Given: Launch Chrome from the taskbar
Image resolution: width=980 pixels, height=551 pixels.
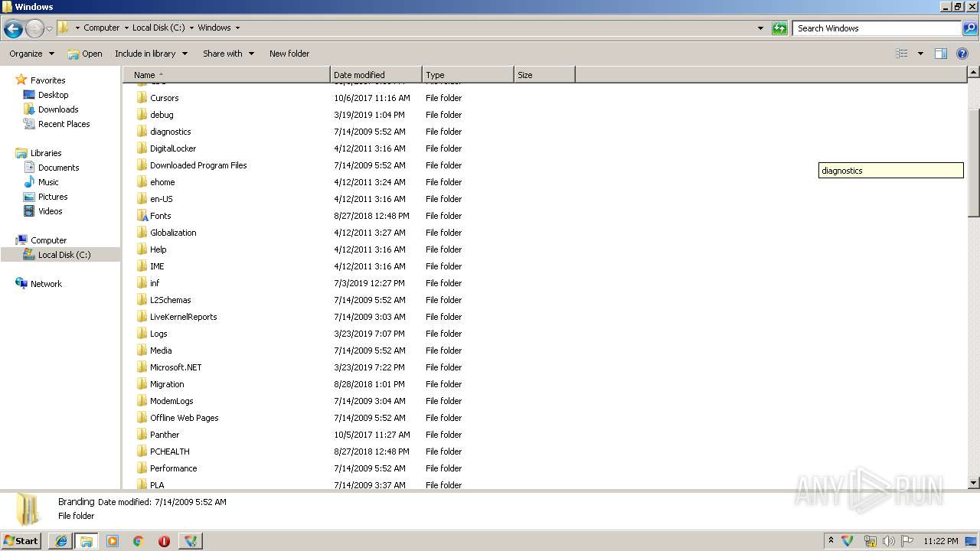Looking at the screenshot, I should pos(139,541).
